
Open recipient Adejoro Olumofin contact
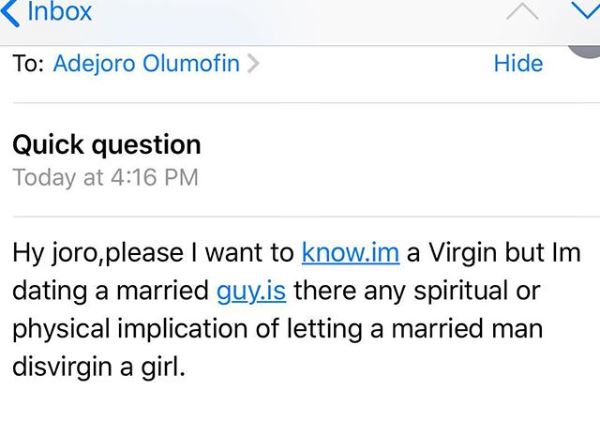click(x=146, y=64)
